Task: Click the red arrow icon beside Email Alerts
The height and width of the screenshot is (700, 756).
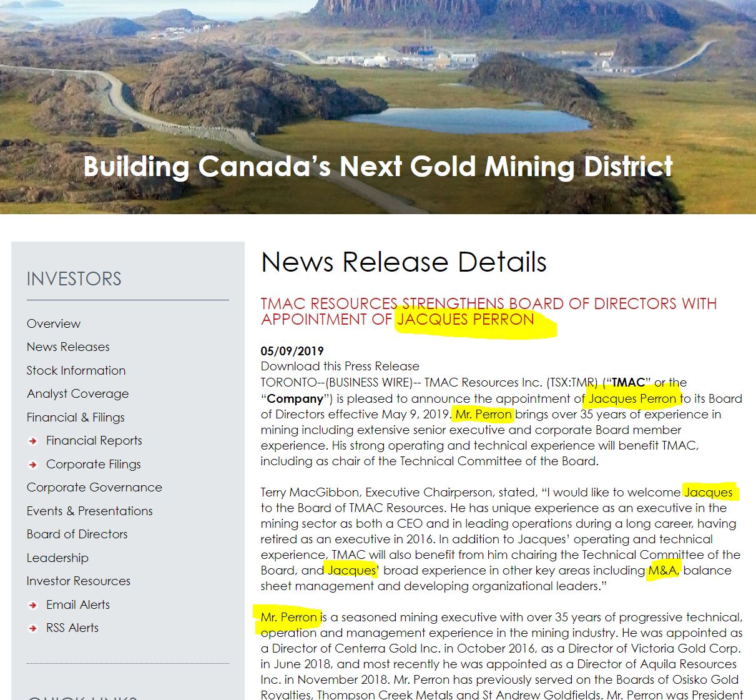Action: coord(33,605)
